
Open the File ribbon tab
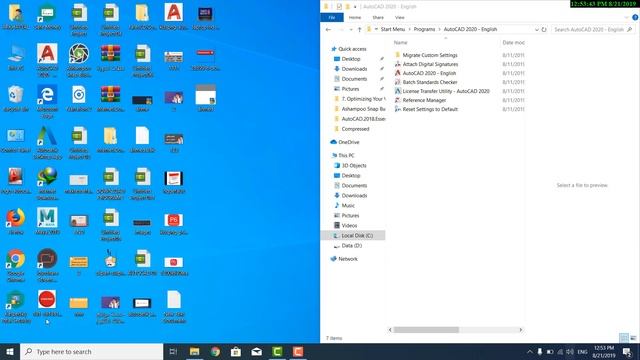click(332, 18)
